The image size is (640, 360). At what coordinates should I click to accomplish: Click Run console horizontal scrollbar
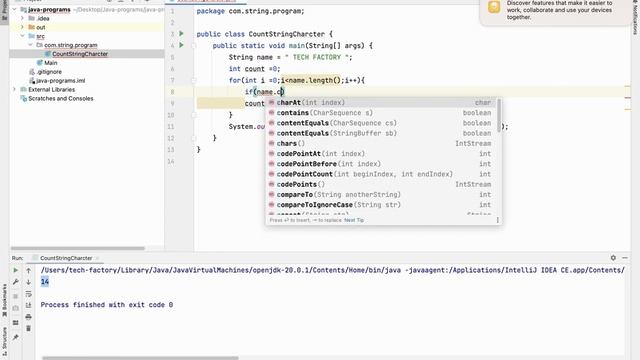pyautogui.click(x=140, y=358)
